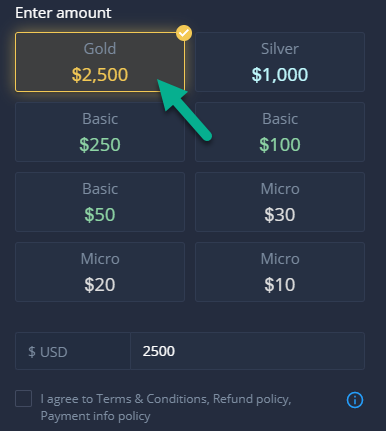
Task: Click the 'I agree to' label text
Action: pyautogui.click(x=67, y=399)
